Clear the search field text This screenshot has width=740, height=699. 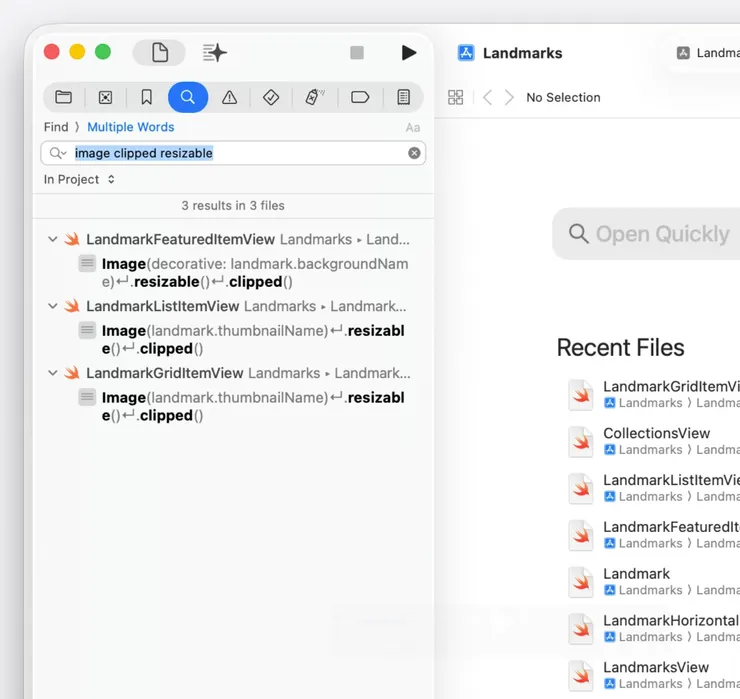414,153
